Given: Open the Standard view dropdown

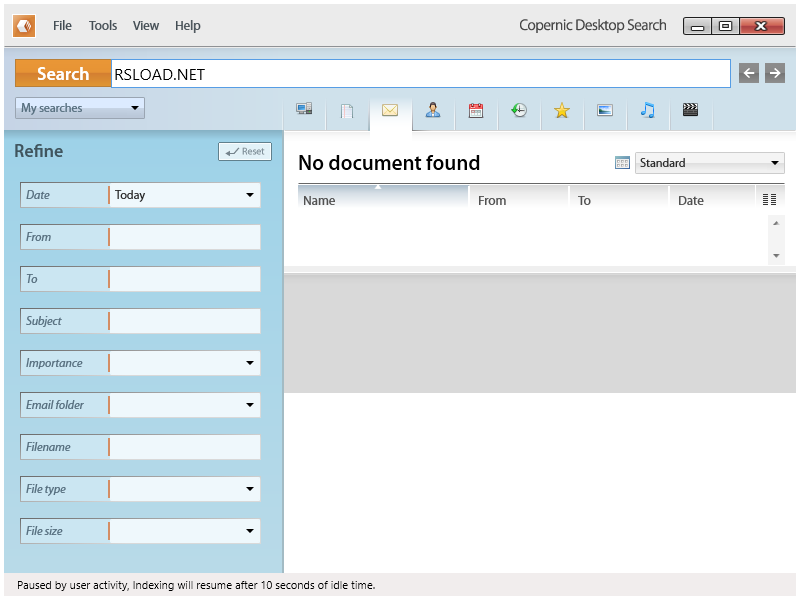Looking at the screenshot, I should (710, 163).
